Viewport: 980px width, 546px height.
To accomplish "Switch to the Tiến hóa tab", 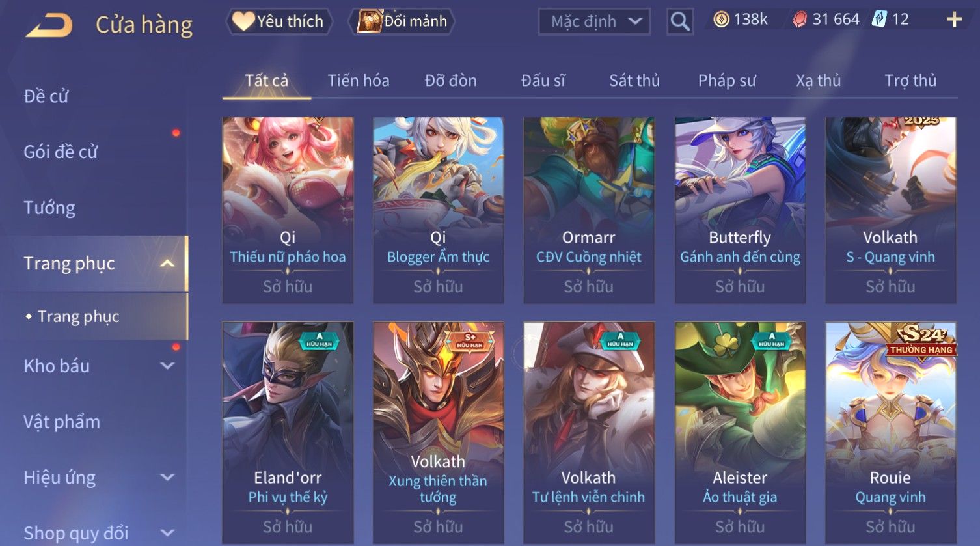I will point(359,81).
